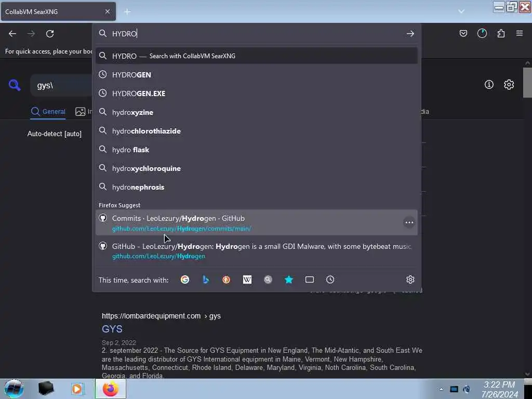Click the network tray icon

click(454, 389)
